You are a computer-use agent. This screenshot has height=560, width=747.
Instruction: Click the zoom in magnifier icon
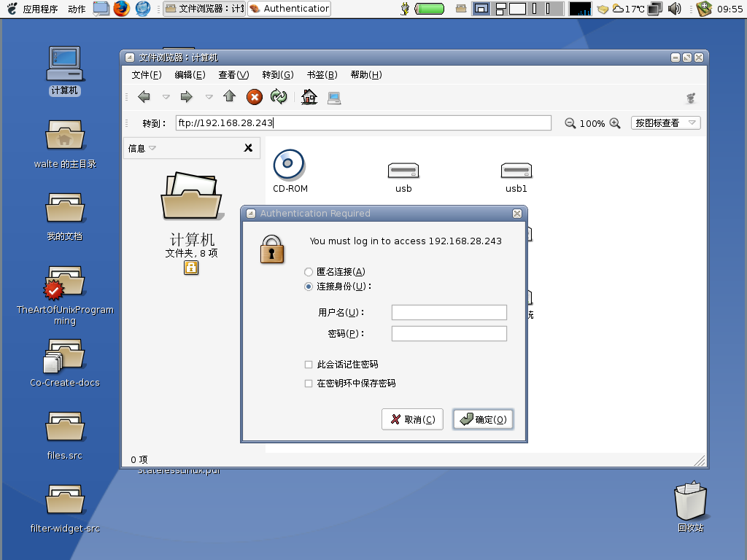click(x=615, y=123)
